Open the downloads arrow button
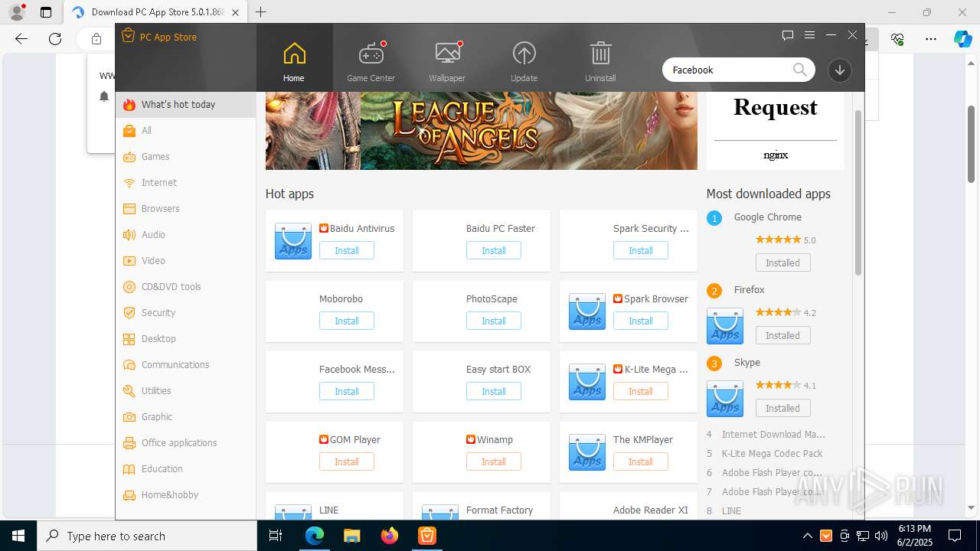 840,70
